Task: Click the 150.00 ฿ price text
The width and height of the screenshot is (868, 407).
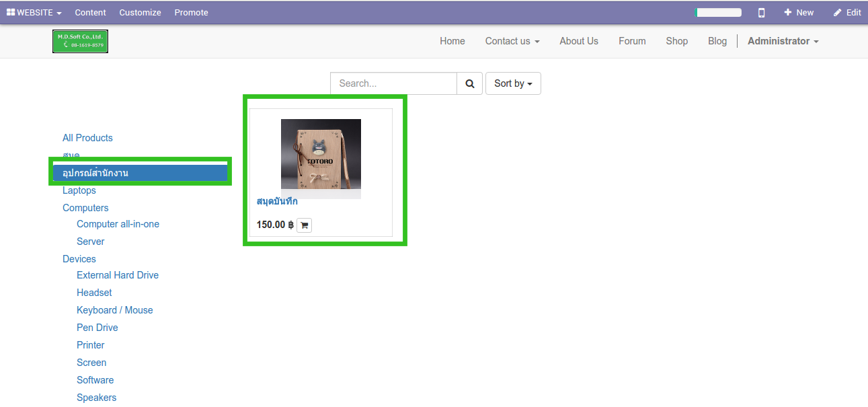Action: pyautogui.click(x=275, y=225)
